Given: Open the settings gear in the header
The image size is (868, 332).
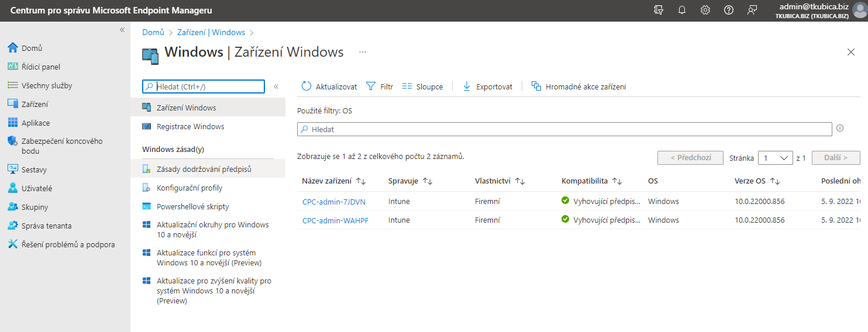Looking at the screenshot, I should pyautogui.click(x=705, y=10).
